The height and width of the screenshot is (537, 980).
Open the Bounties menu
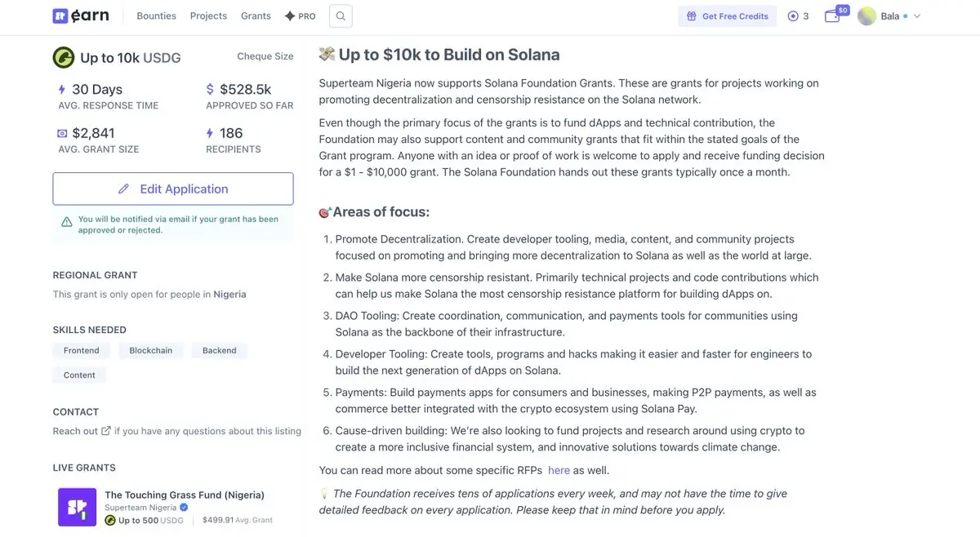tap(156, 16)
